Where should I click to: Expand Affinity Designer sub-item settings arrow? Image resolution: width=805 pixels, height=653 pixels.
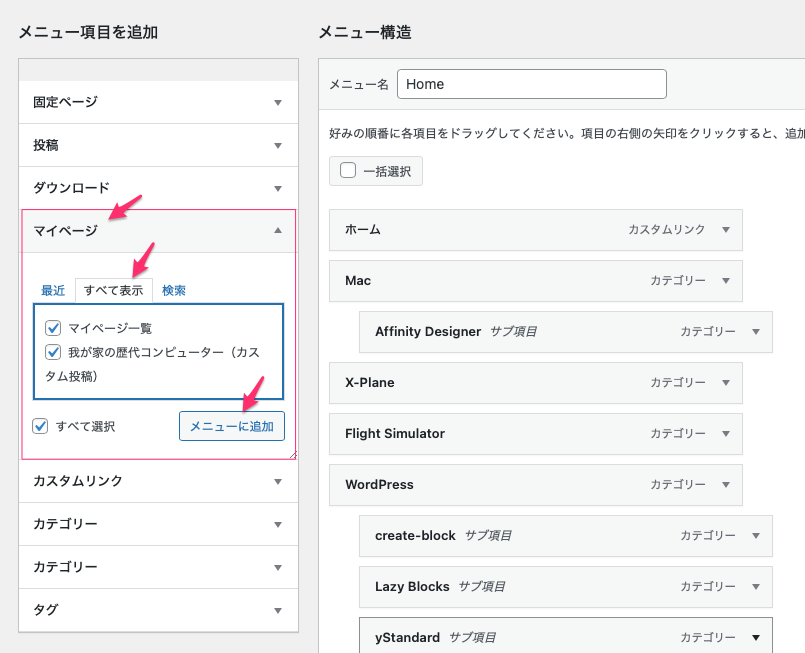point(757,332)
